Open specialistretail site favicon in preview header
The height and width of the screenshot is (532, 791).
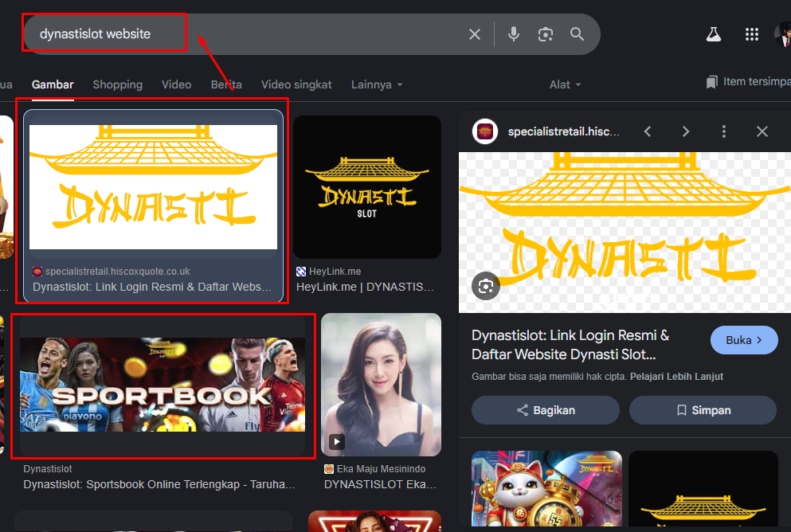click(x=485, y=131)
